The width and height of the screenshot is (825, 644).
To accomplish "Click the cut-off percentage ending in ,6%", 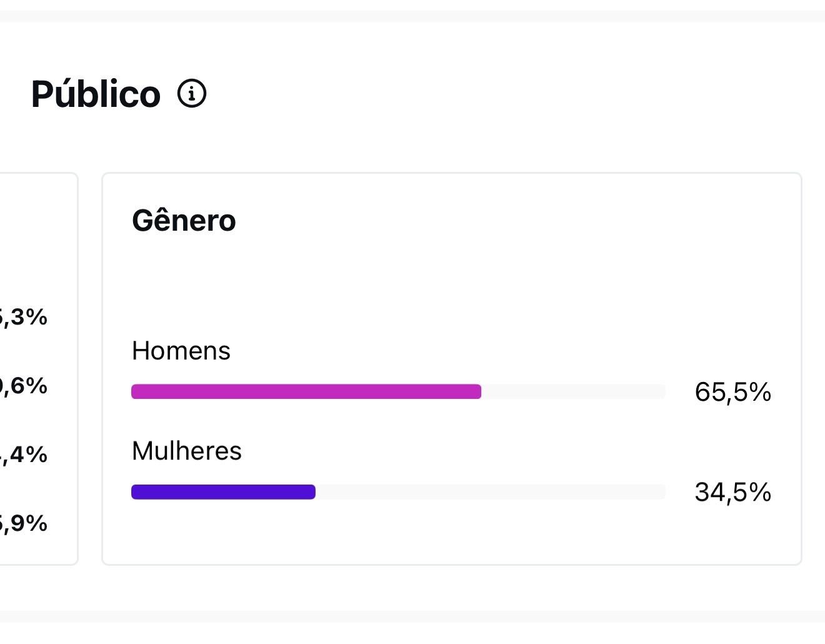I will 24,386.
